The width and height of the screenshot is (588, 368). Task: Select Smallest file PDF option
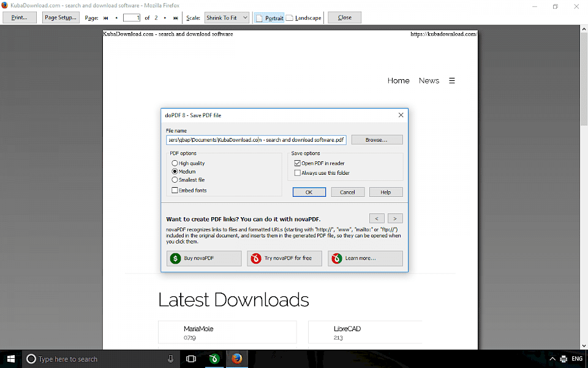click(x=188, y=180)
